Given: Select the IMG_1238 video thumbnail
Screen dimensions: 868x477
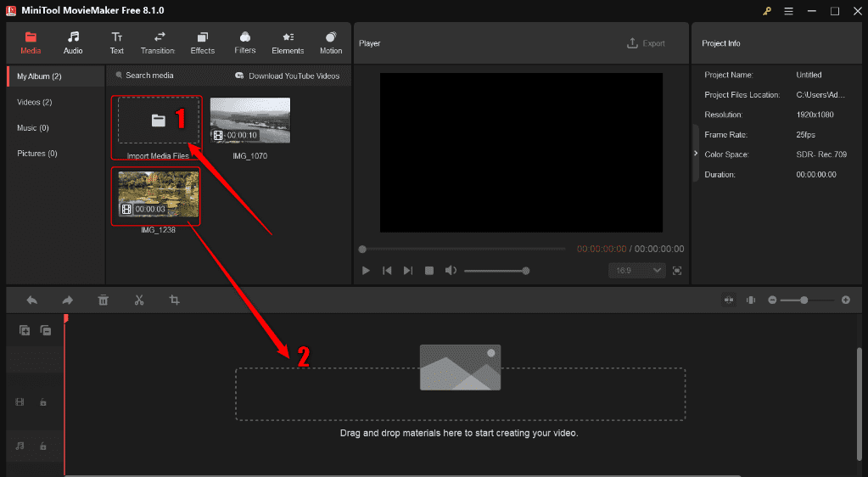Looking at the screenshot, I should 159,194.
